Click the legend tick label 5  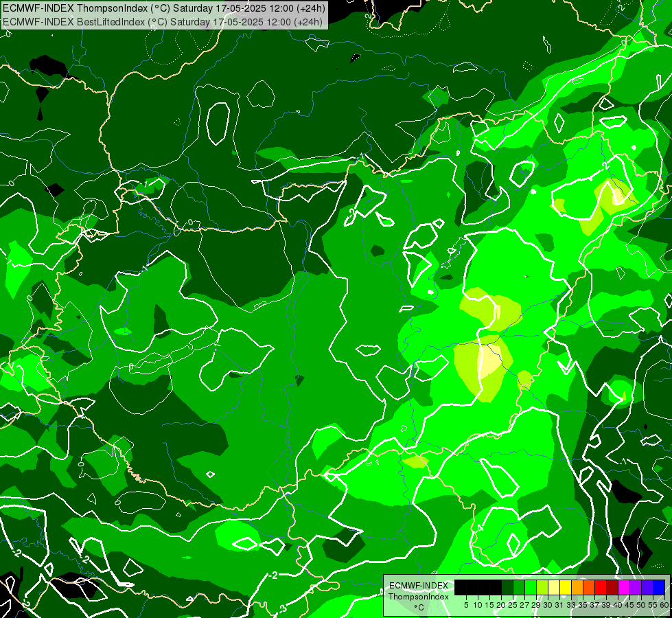coord(466,605)
